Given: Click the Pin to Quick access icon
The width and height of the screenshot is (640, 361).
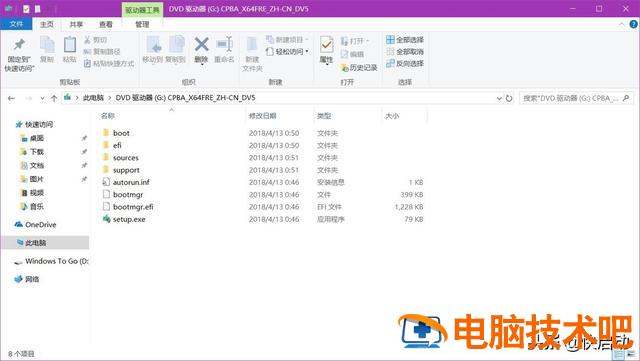Looking at the screenshot, I should pyautogui.click(x=19, y=45).
